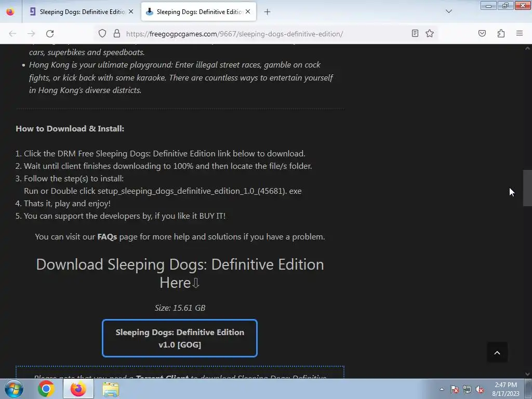Reload the current page
532x399 pixels.
(50, 34)
